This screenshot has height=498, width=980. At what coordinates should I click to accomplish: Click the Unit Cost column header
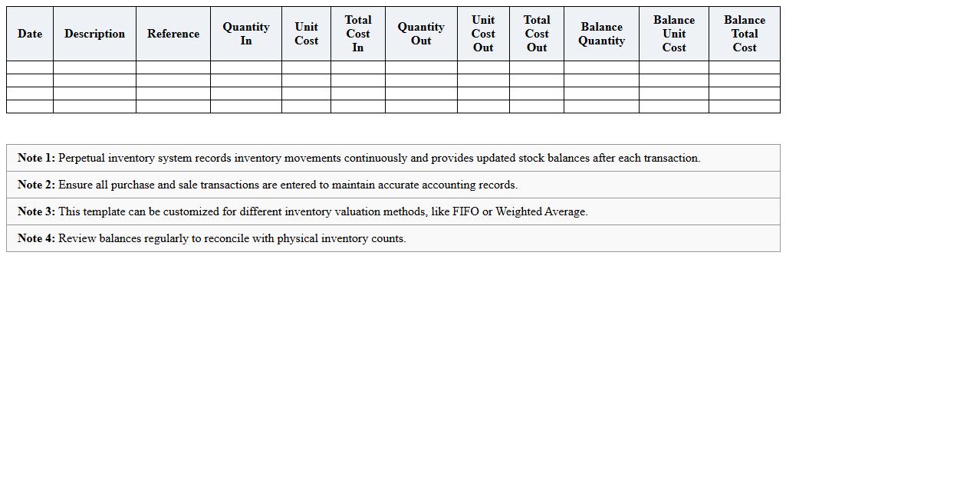point(306,34)
